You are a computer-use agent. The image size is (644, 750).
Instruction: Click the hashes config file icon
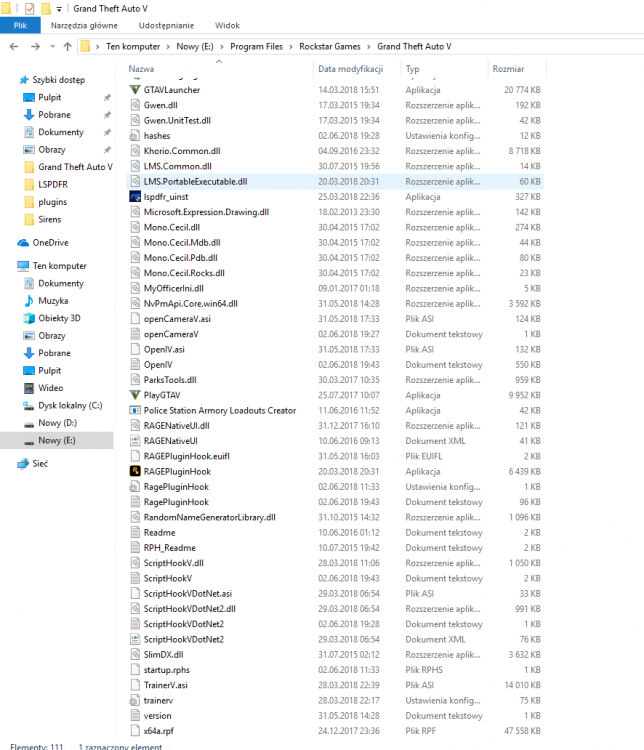point(135,136)
